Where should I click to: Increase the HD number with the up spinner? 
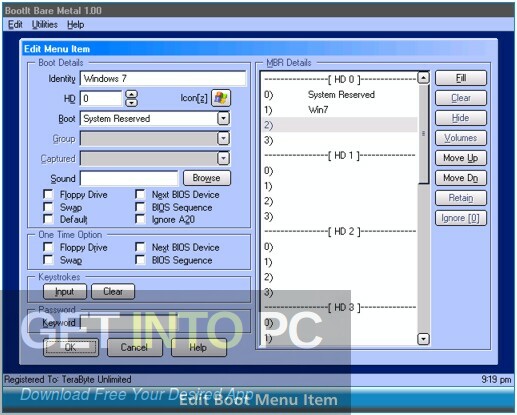tap(132, 94)
